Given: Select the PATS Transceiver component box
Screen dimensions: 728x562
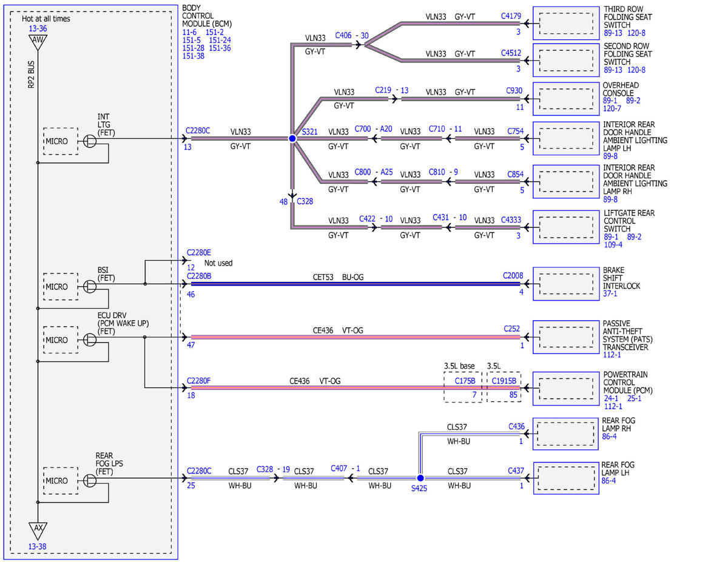Looking at the screenshot, I should pos(566,336).
